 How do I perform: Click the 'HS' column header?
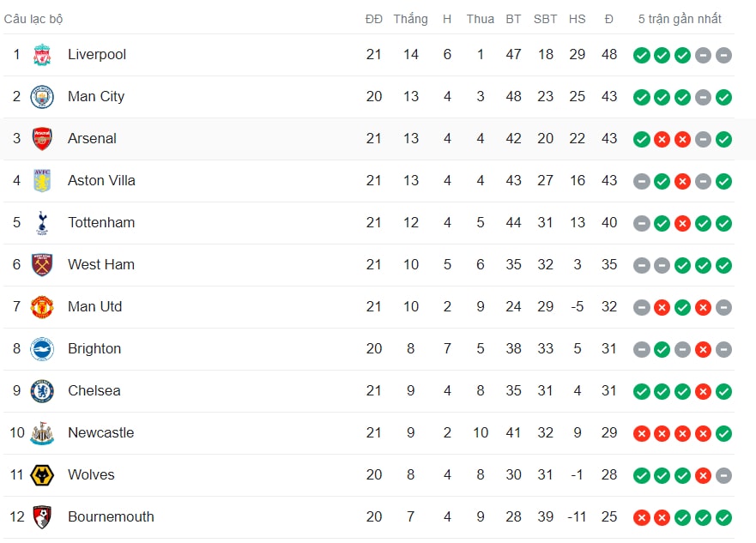577,19
